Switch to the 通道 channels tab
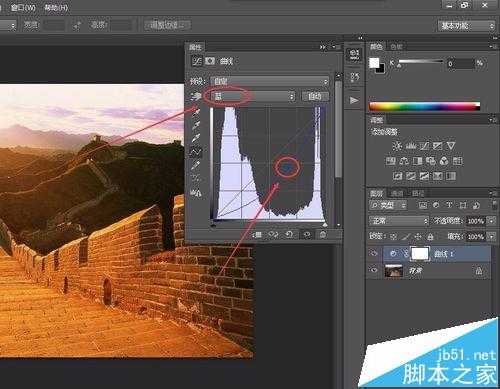 coord(397,193)
